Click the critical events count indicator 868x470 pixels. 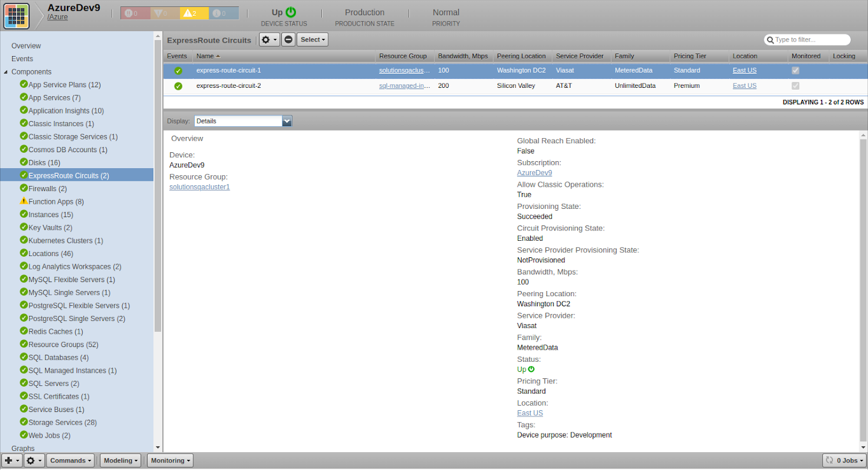[135, 13]
